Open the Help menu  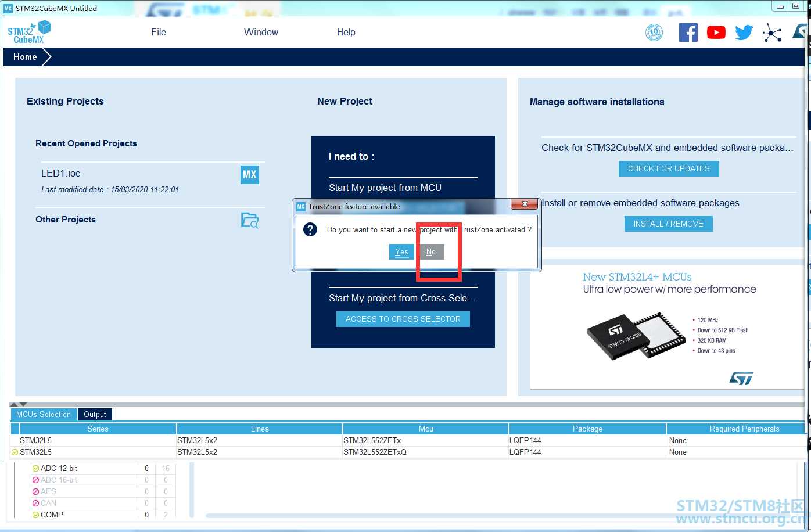pyautogui.click(x=346, y=33)
